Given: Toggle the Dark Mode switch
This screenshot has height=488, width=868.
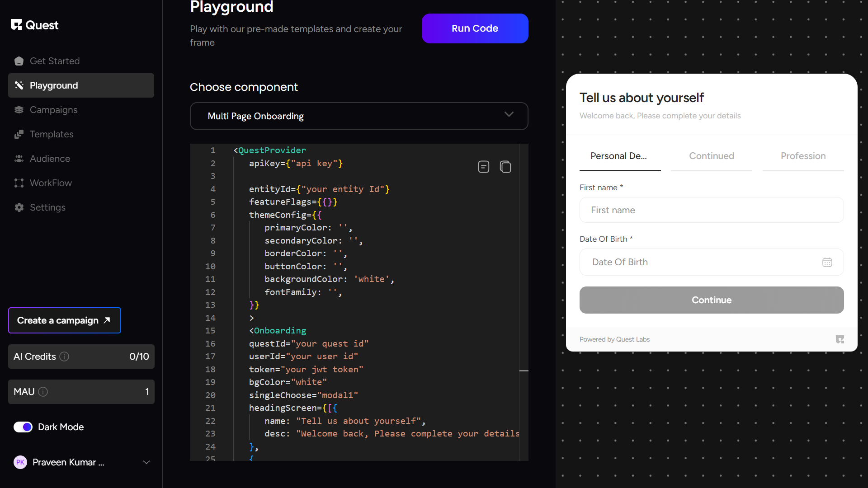Looking at the screenshot, I should coord(23,427).
